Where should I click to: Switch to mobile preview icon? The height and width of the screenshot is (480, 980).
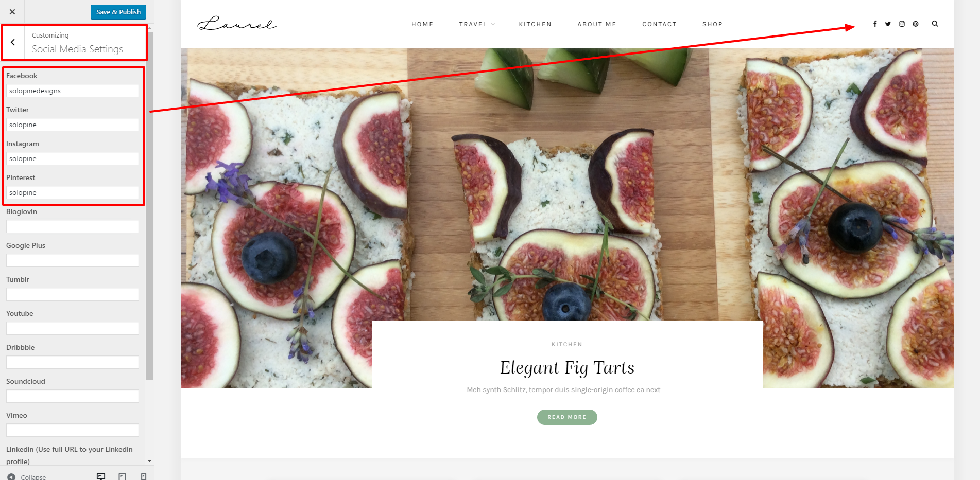pos(144,476)
